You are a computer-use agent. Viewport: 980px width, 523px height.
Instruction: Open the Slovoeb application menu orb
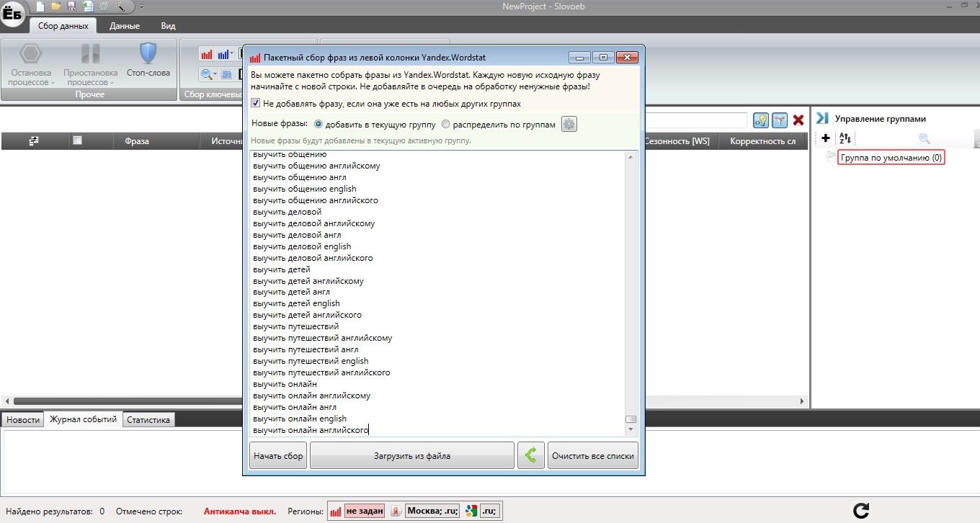[x=14, y=14]
